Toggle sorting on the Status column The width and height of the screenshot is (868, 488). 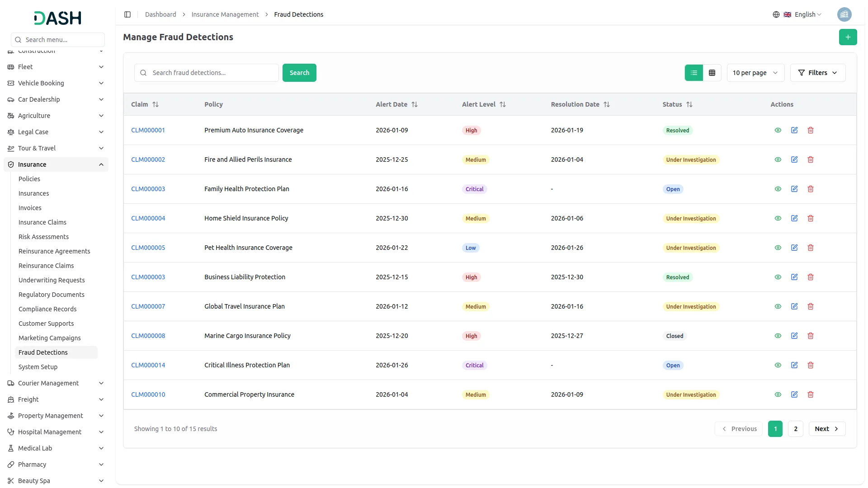point(690,104)
